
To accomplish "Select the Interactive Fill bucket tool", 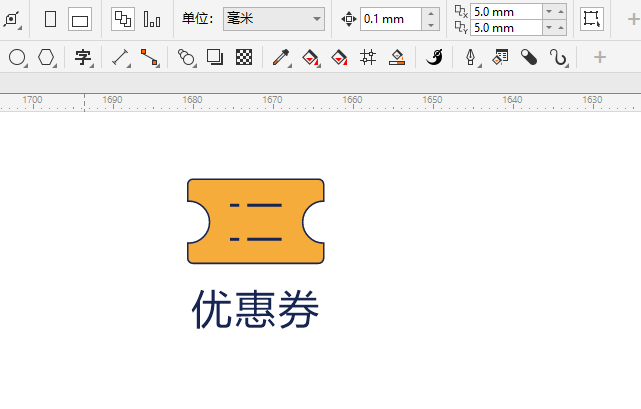I will [x=310, y=57].
